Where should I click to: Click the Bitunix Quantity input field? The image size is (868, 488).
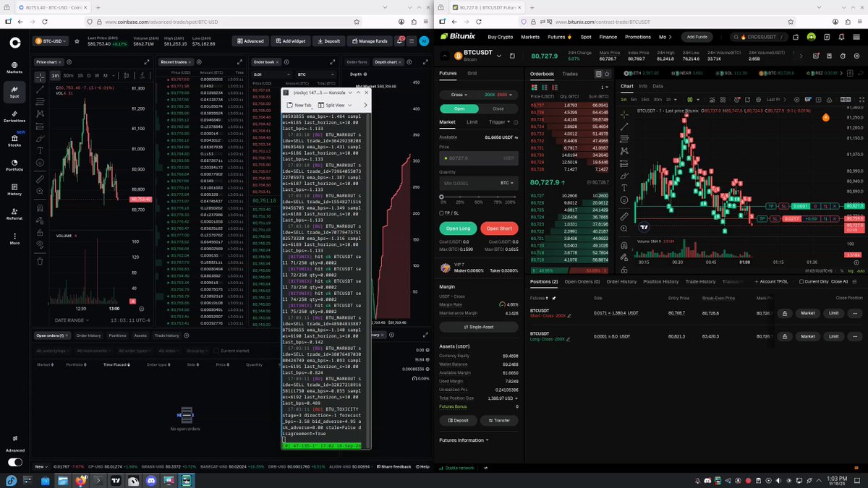[479, 183]
